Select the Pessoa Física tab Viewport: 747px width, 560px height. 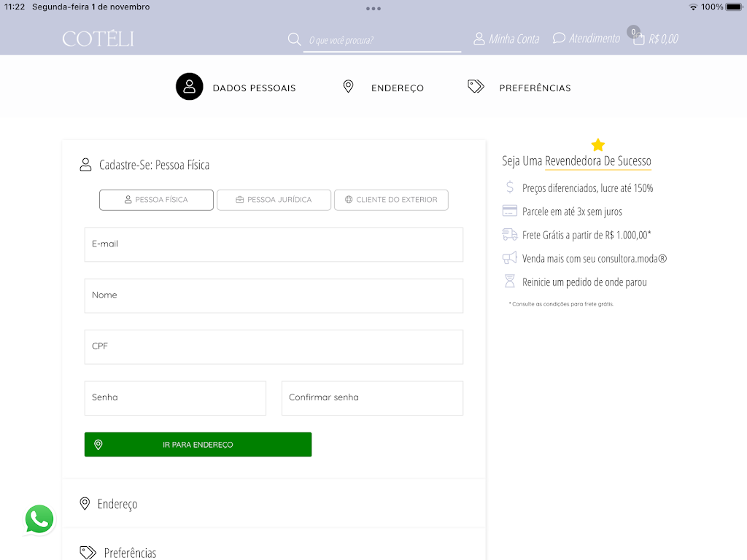coord(156,200)
